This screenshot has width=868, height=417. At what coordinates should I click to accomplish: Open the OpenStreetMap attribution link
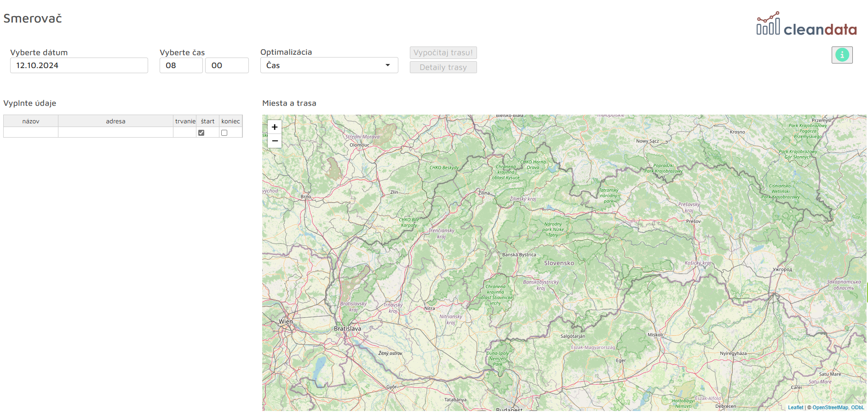(x=830, y=407)
